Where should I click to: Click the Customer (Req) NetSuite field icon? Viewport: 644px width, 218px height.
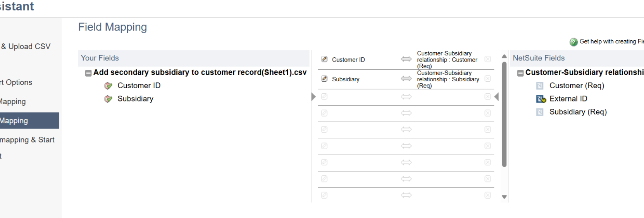tap(540, 86)
